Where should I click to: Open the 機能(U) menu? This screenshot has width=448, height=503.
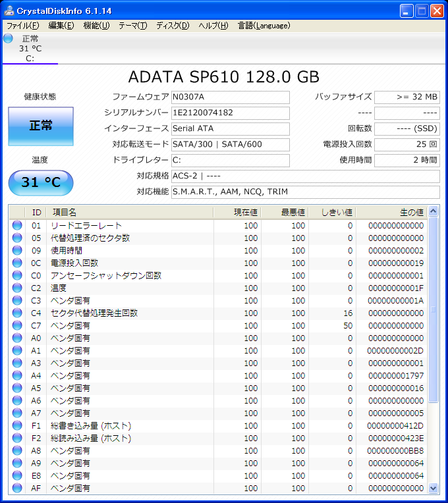pyautogui.click(x=96, y=26)
